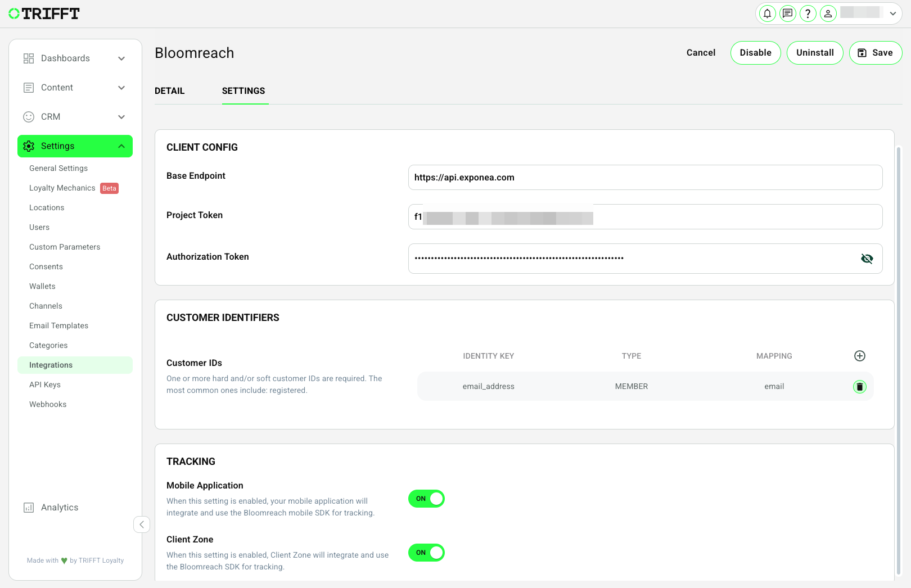Open Custom Parameters page

65,247
